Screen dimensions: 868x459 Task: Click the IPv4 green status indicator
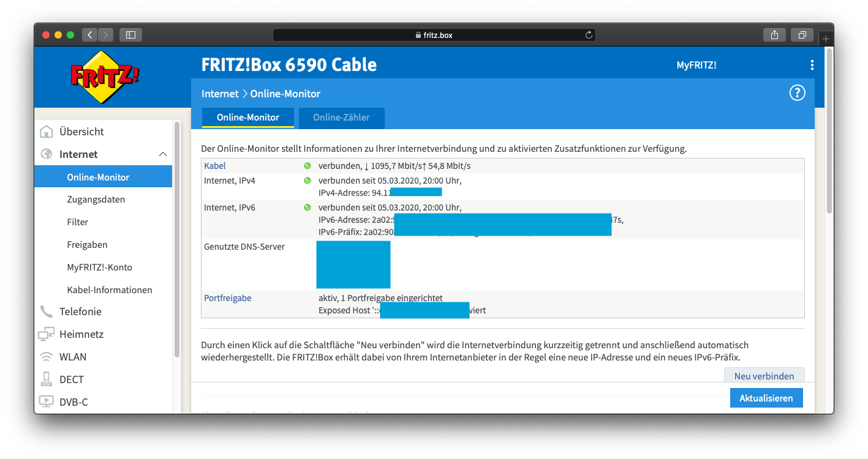click(308, 181)
